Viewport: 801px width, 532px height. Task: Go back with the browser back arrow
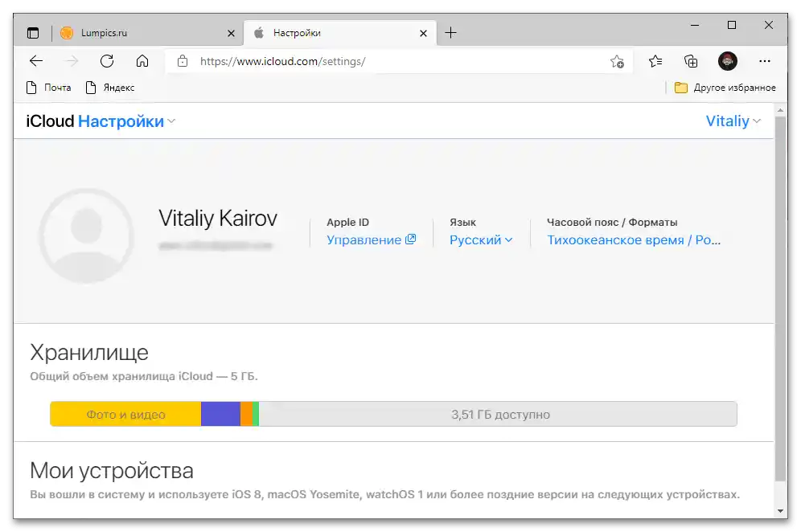(35, 61)
